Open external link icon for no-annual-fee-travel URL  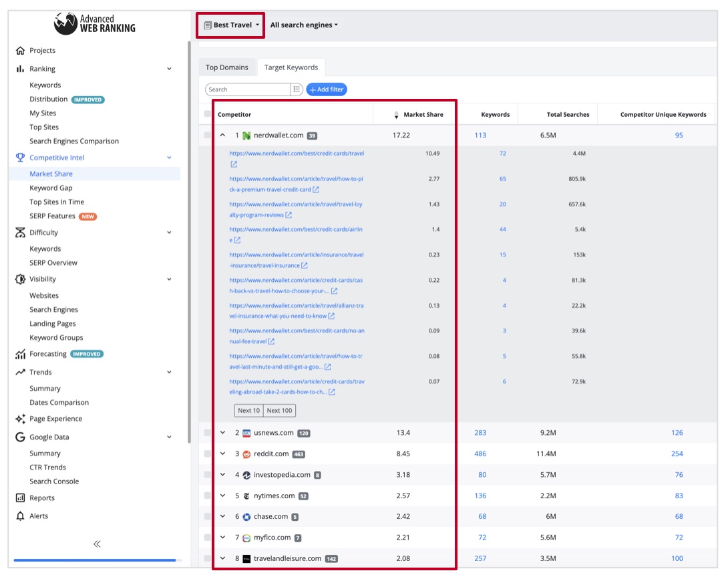(271, 341)
